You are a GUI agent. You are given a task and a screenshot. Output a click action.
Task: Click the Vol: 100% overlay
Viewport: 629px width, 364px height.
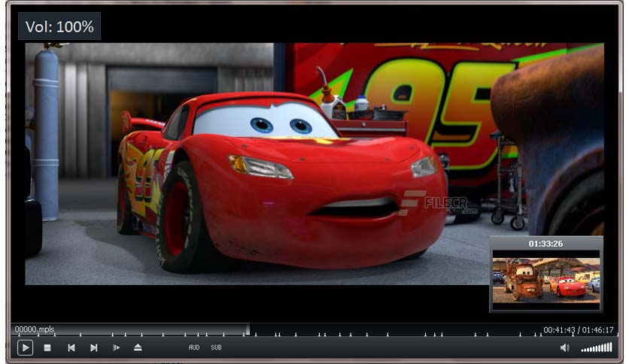[x=59, y=26]
